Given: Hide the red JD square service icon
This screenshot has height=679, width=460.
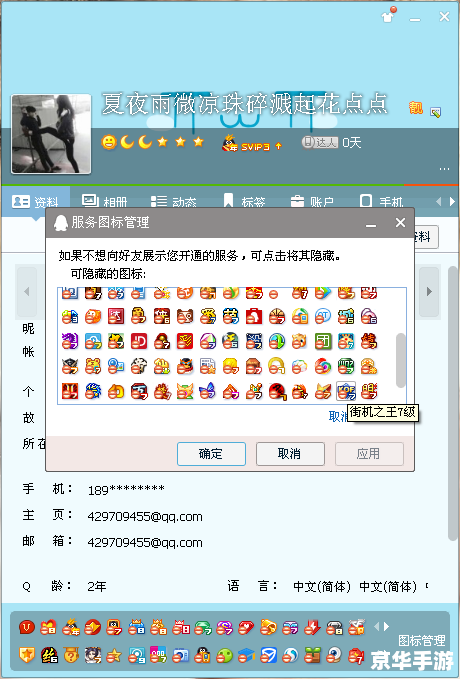Looking at the screenshot, I should point(139,341).
